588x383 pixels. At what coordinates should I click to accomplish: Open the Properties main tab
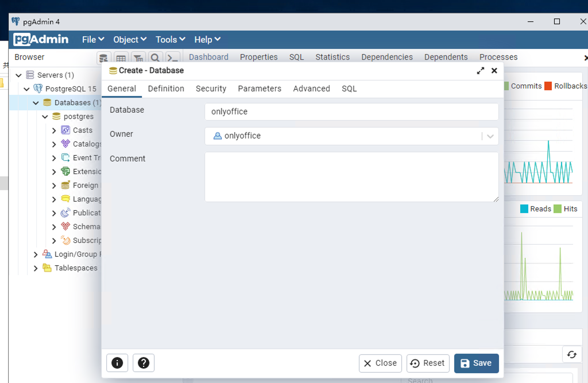(x=259, y=57)
